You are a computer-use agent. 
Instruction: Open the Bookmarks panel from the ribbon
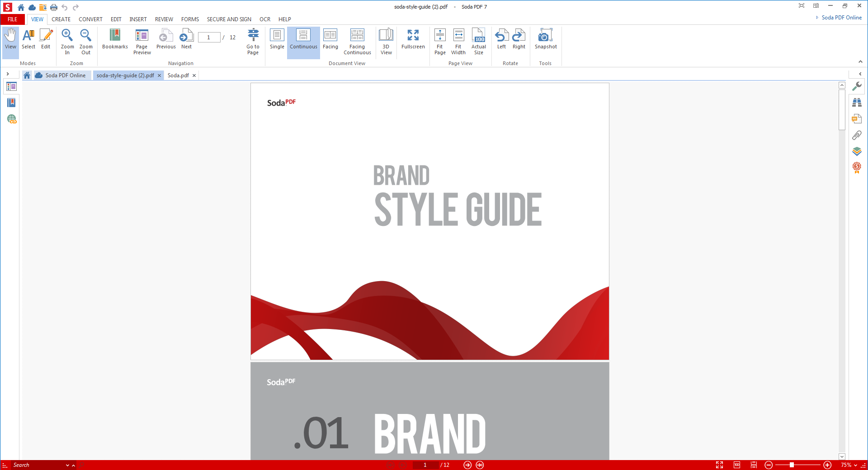pyautogui.click(x=115, y=40)
